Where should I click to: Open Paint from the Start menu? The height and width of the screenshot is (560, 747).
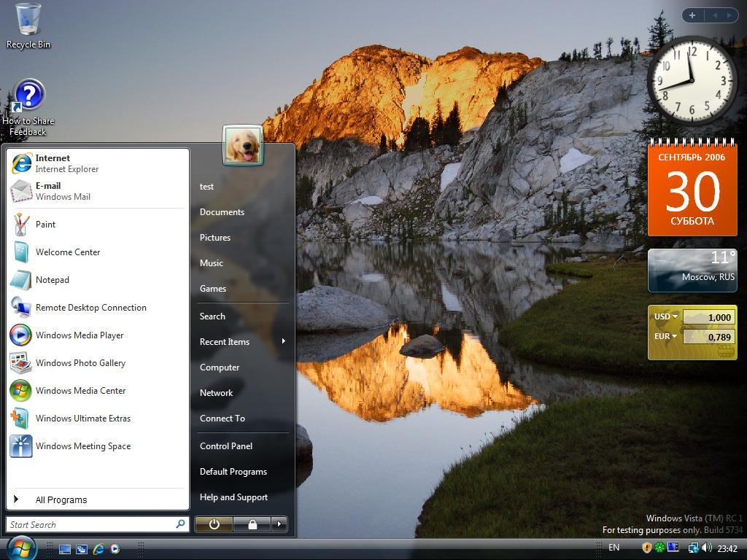pos(45,225)
